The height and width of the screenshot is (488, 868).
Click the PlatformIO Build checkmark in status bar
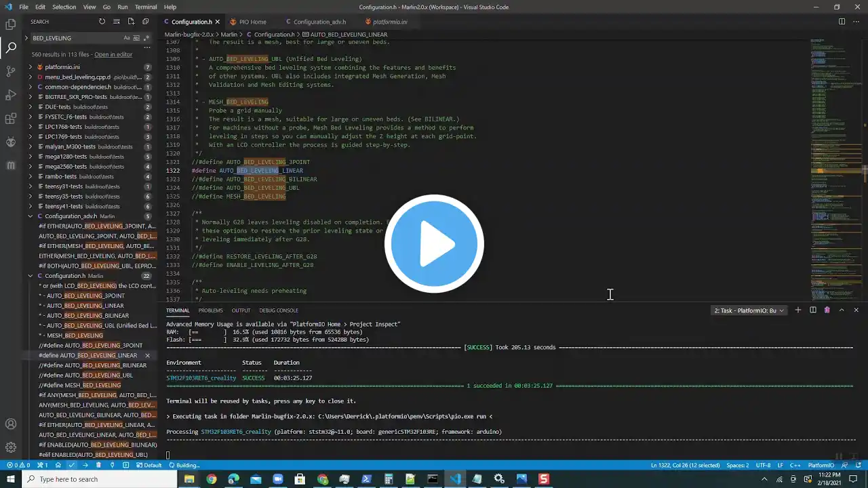[71, 466]
